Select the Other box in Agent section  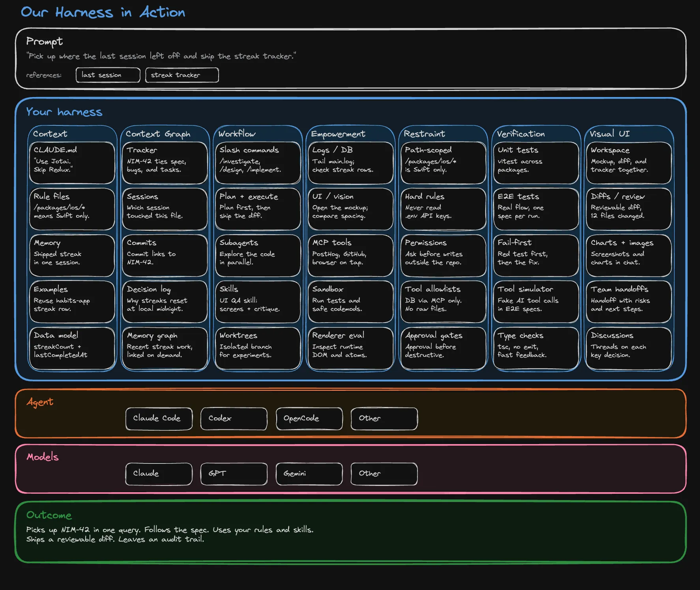[384, 418]
